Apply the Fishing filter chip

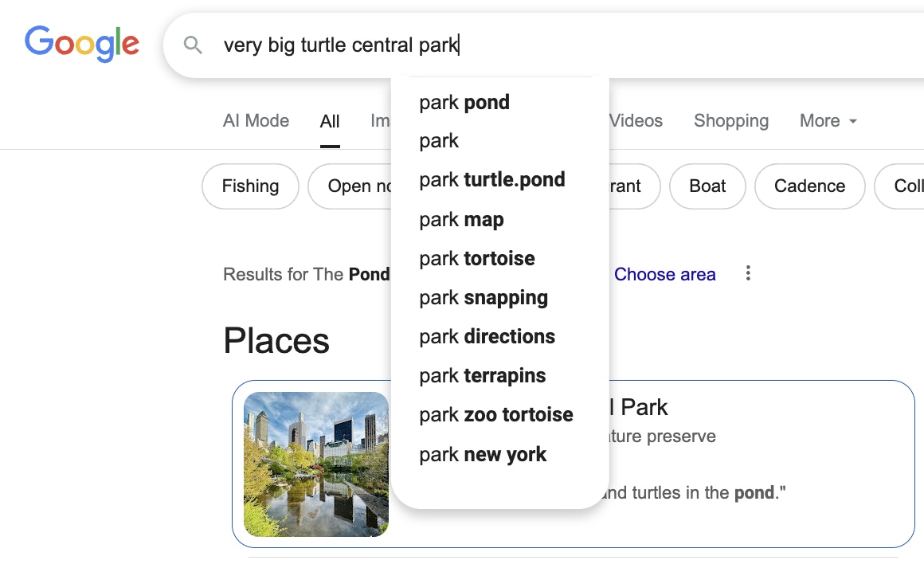tap(250, 186)
